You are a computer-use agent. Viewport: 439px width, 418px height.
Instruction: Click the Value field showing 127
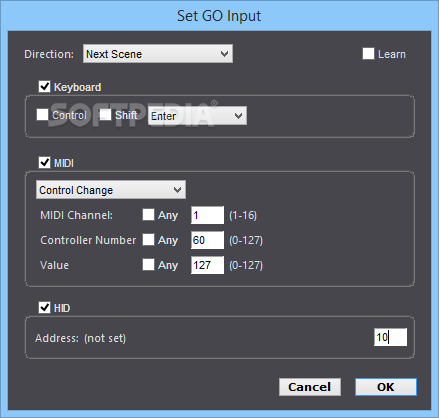pos(207,265)
